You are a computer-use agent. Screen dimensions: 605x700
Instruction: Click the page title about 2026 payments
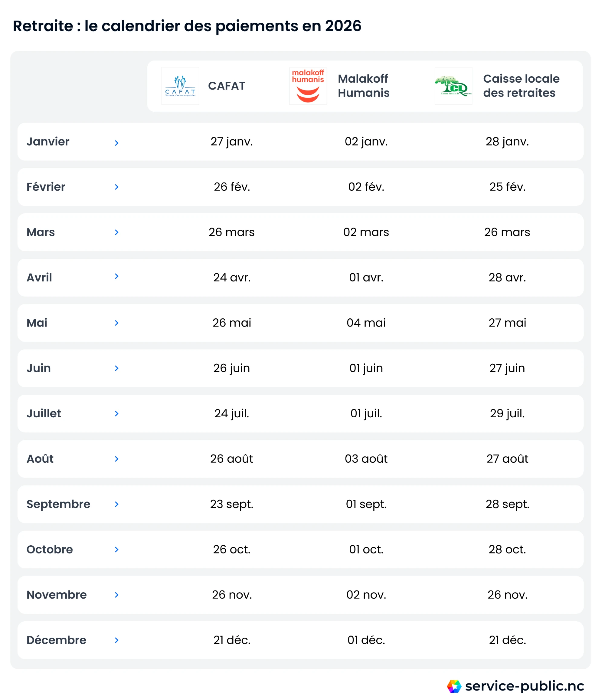pyautogui.click(x=187, y=26)
